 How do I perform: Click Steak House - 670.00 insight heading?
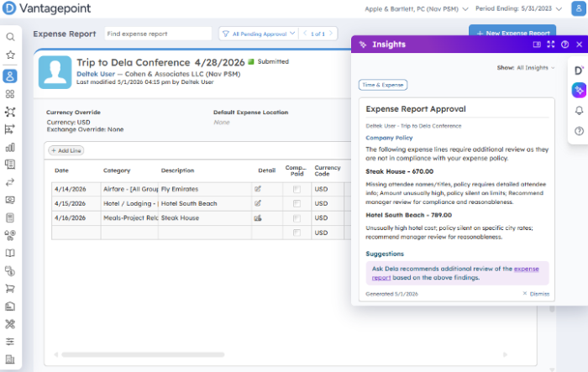click(x=399, y=171)
